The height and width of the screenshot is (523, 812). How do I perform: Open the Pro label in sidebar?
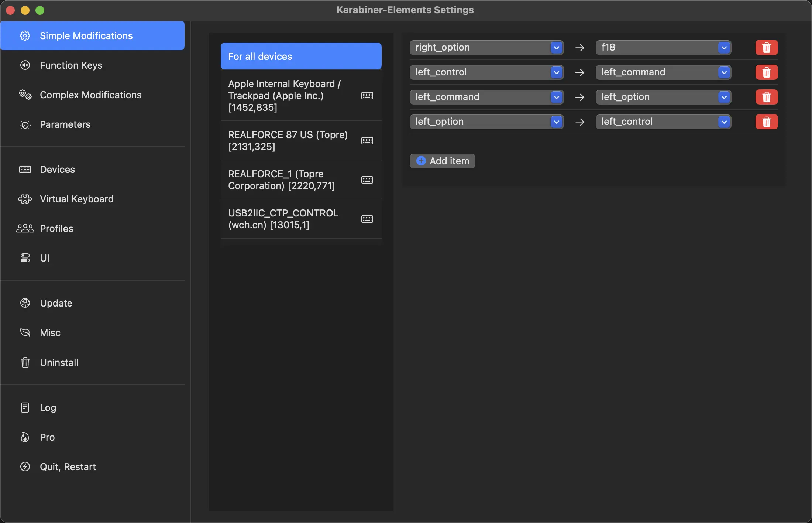coord(47,437)
